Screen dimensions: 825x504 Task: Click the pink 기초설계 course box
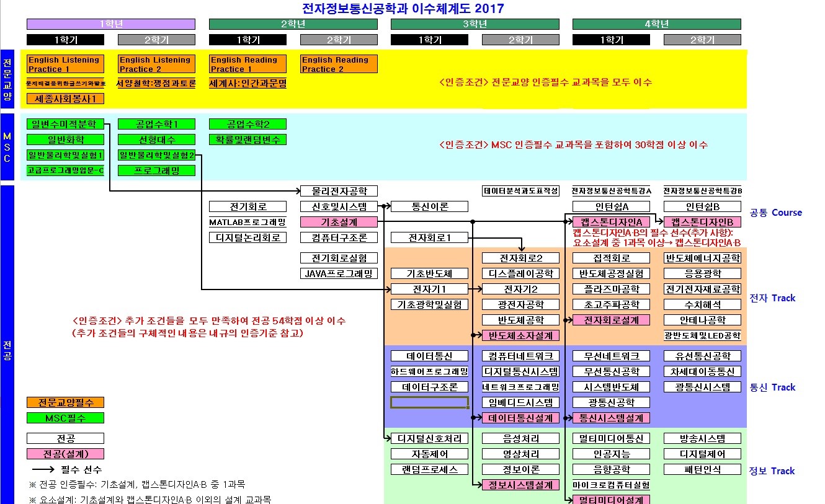coord(338,222)
